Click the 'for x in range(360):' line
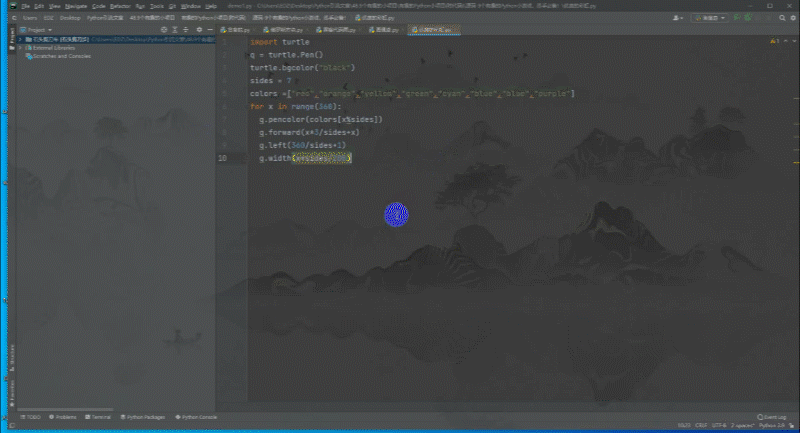 click(x=296, y=107)
